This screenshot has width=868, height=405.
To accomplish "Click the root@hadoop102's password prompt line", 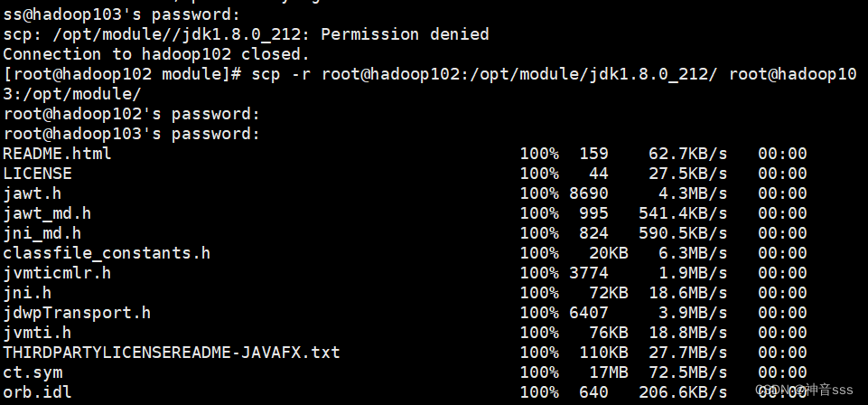I will click(x=131, y=114).
